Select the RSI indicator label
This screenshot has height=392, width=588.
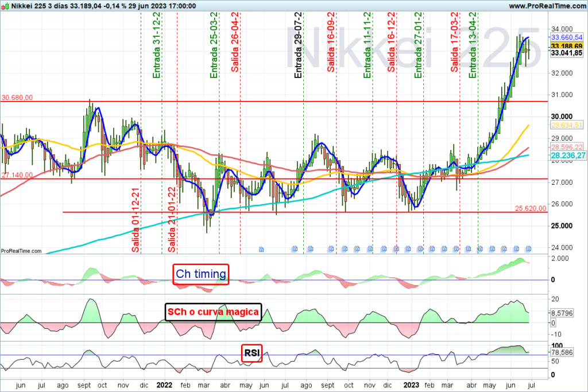(252, 353)
